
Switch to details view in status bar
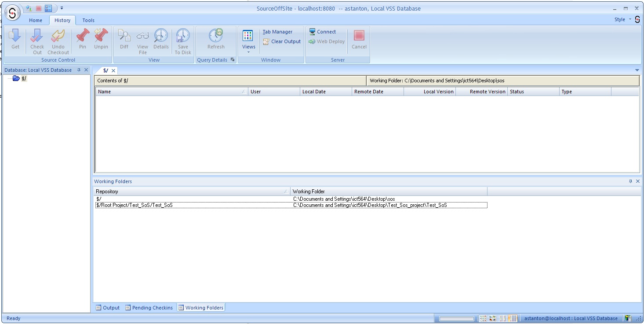(513, 318)
